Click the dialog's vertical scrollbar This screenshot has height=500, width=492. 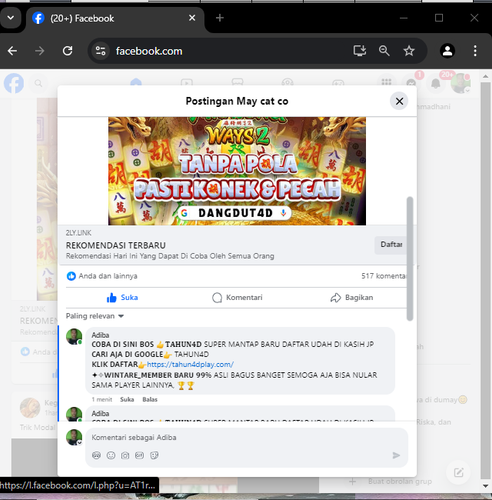[410, 259]
